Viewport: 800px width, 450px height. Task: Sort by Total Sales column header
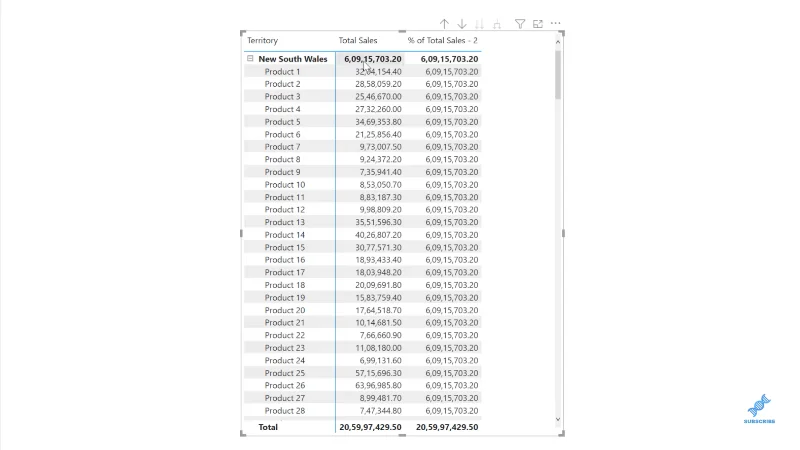point(358,40)
